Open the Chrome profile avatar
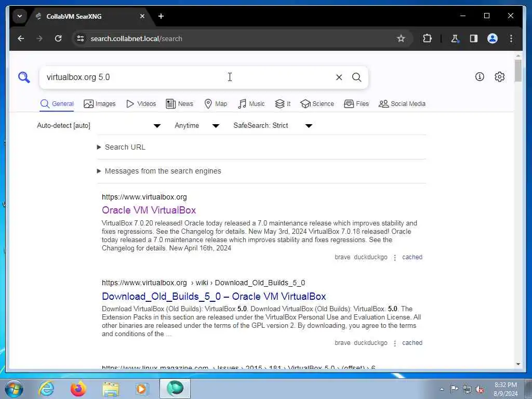Viewport: 532px width, 399px height. [493, 38]
